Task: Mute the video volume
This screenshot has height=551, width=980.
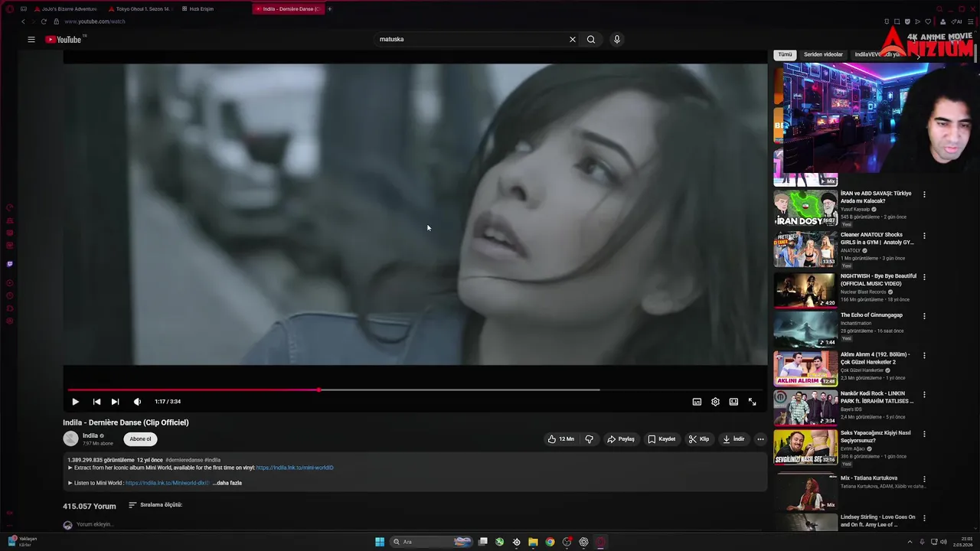Action: click(137, 402)
